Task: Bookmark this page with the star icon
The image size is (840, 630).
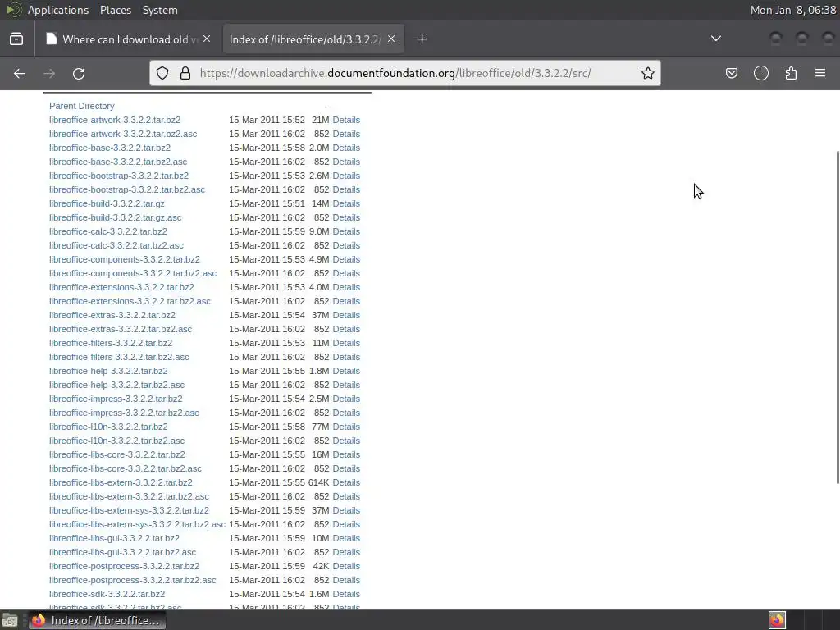Action: [648, 73]
